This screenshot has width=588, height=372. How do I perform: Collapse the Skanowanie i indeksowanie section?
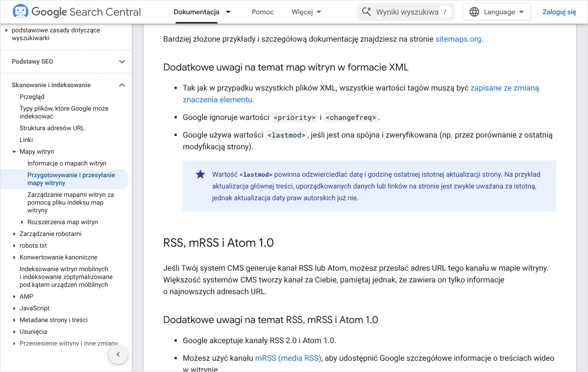click(122, 85)
